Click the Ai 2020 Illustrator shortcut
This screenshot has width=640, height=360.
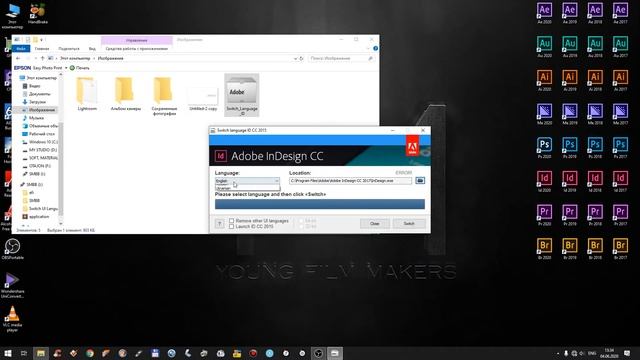(544, 80)
